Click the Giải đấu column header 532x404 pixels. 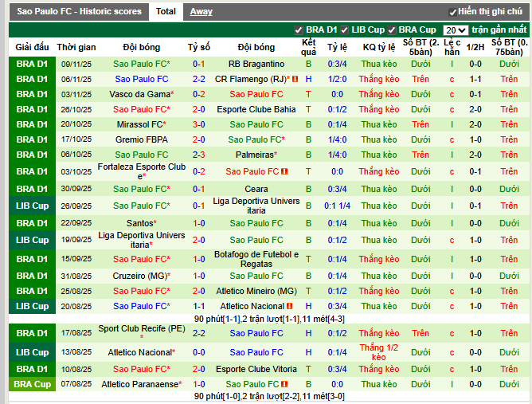click(32, 47)
